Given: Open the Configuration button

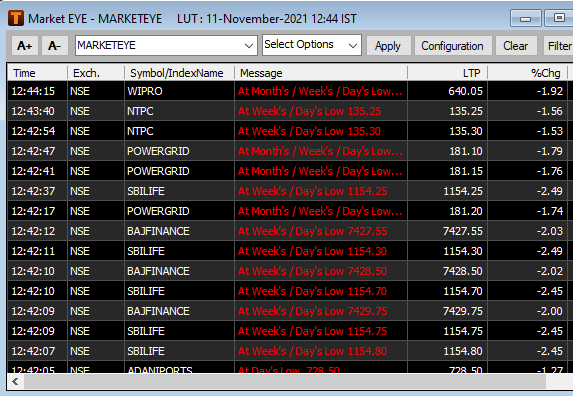Looking at the screenshot, I should (x=452, y=46).
